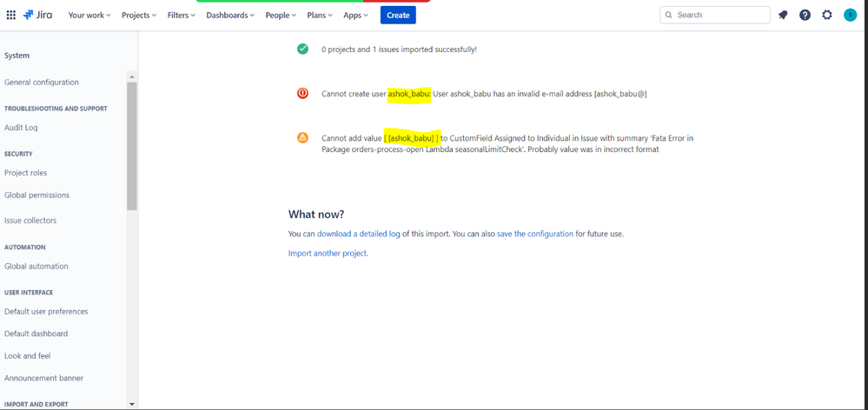
Task: Click the sidebar scroll up arrow
Action: coord(132,76)
